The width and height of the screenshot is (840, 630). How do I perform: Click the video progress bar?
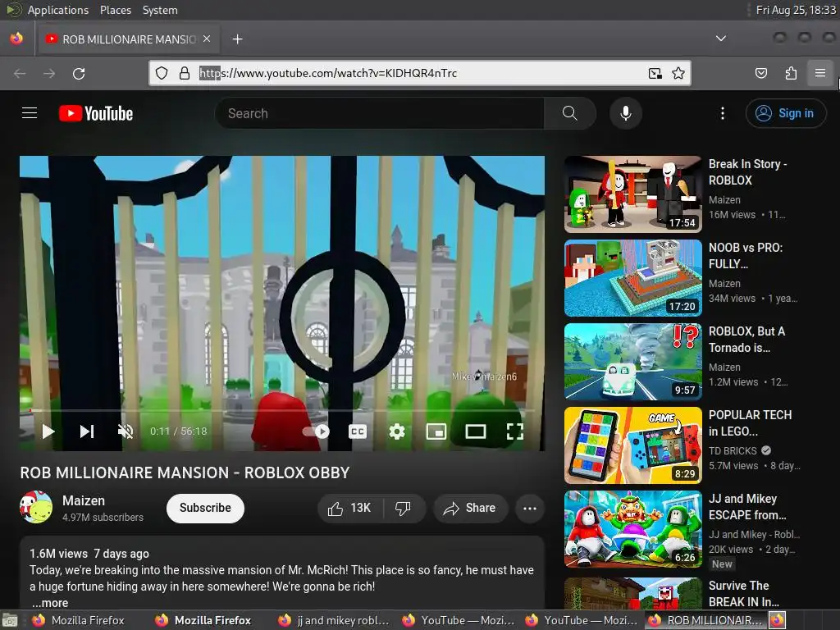(x=282, y=410)
